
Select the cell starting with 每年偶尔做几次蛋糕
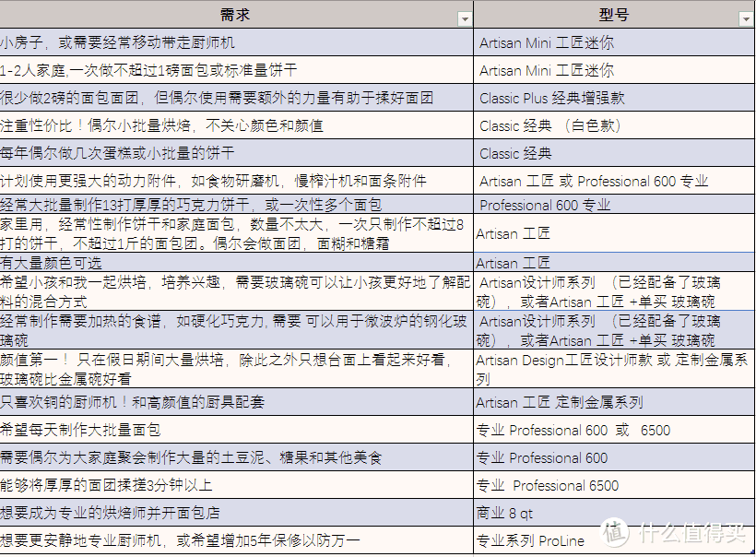pos(236,153)
